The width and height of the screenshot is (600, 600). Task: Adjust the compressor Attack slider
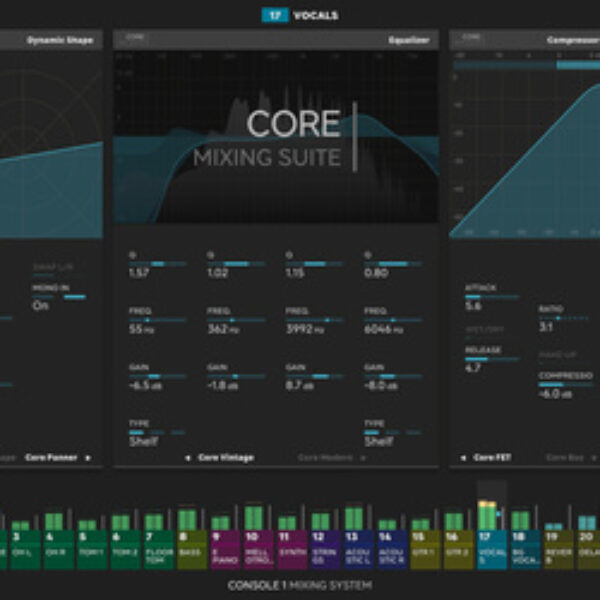click(x=492, y=297)
